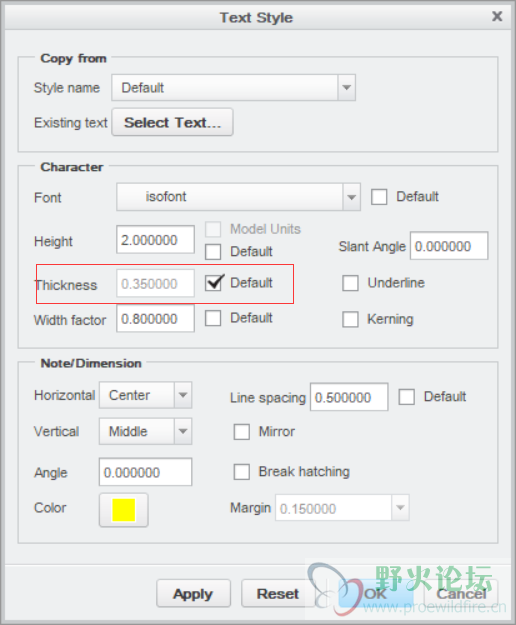The width and height of the screenshot is (516, 625).
Task: Enable the Break hatching checkbox
Action: pyautogui.click(x=241, y=472)
